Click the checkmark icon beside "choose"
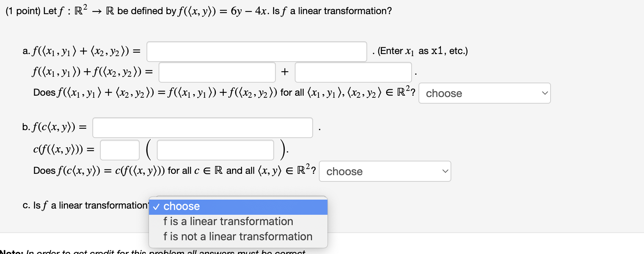This screenshot has height=254, width=644. tap(157, 207)
